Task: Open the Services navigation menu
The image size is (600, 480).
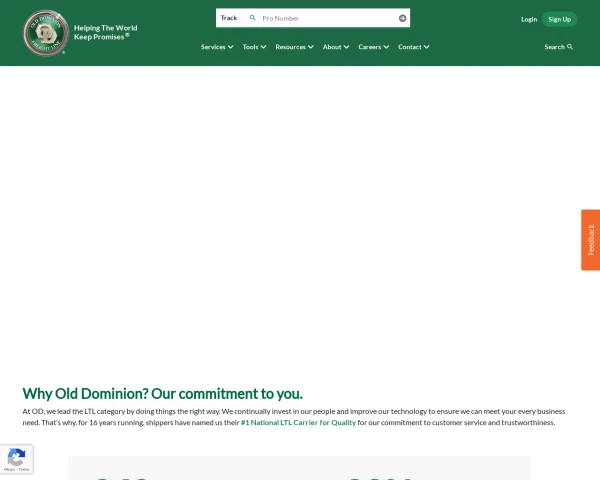Action: [217, 47]
